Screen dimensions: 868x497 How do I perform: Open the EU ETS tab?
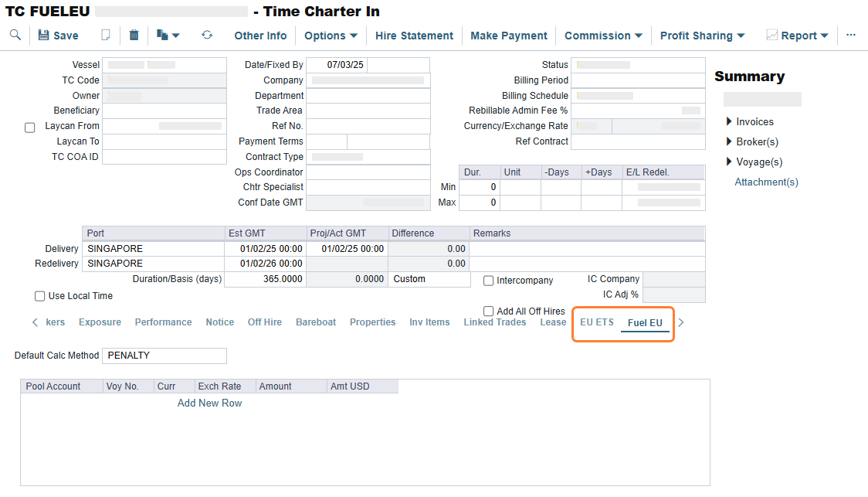tap(596, 322)
